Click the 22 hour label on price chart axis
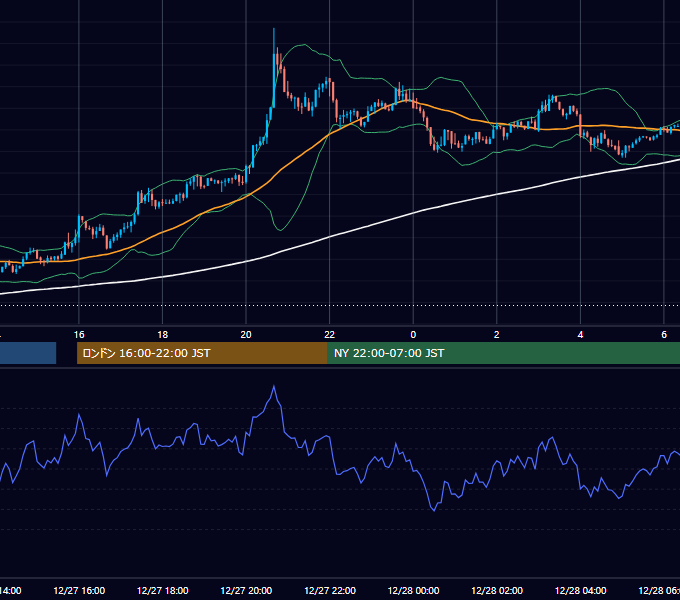680x600 pixels. tap(330, 335)
